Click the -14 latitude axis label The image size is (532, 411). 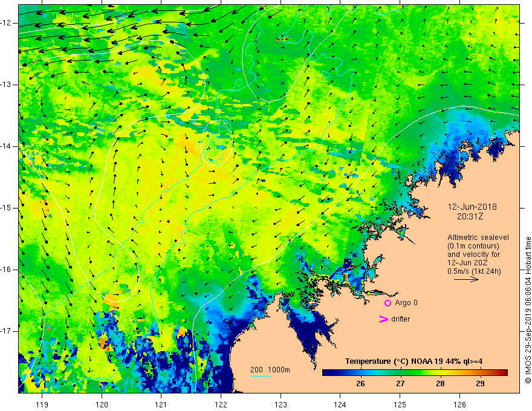7,146
